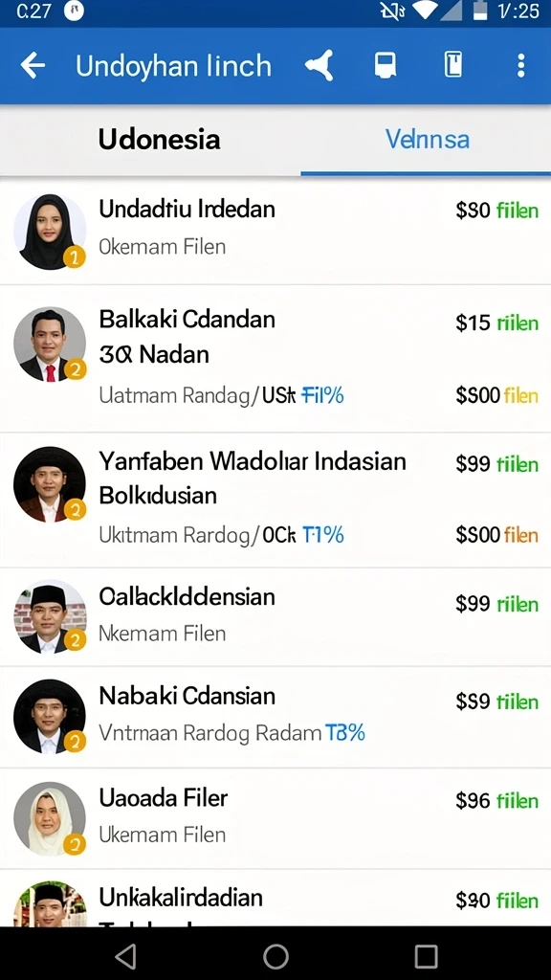Tap the Android recent apps square

[x=426, y=956]
